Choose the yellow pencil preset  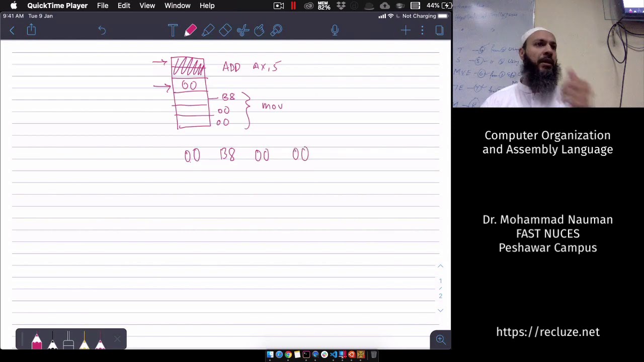(x=84, y=341)
